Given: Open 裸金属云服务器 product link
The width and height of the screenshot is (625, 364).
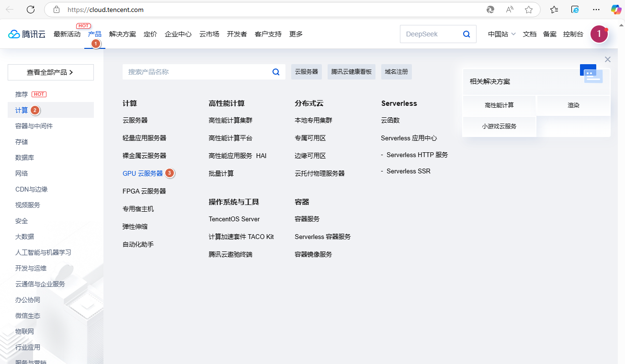Looking at the screenshot, I should tap(144, 156).
